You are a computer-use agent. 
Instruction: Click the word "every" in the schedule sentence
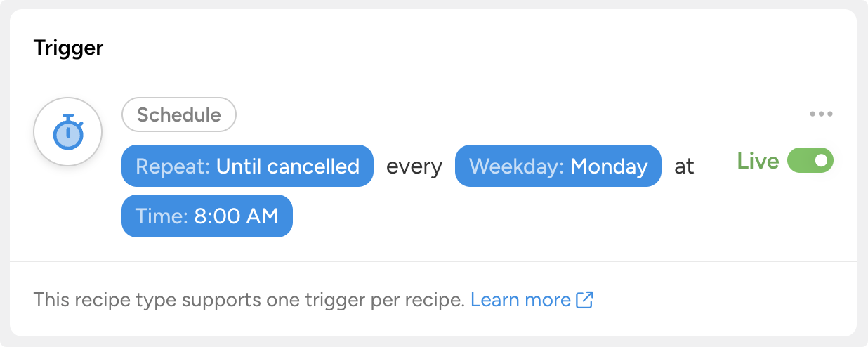pos(414,166)
